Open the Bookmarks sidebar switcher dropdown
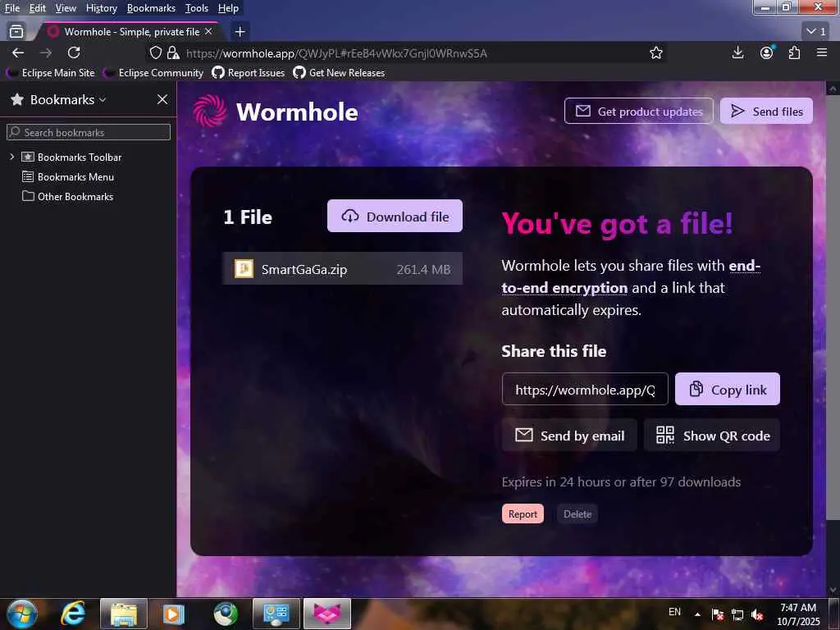Viewport: 840px width, 630px height. [68, 99]
